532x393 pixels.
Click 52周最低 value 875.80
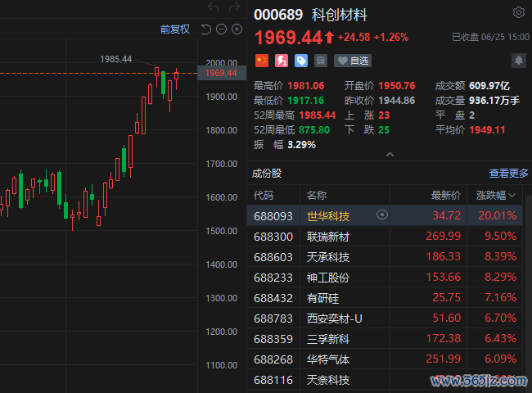[x=314, y=130]
